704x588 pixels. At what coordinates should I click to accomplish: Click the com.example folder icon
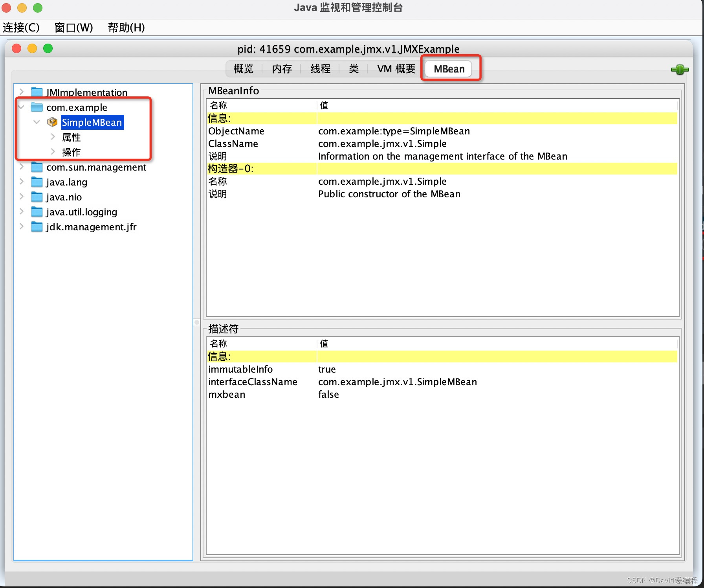pos(37,107)
